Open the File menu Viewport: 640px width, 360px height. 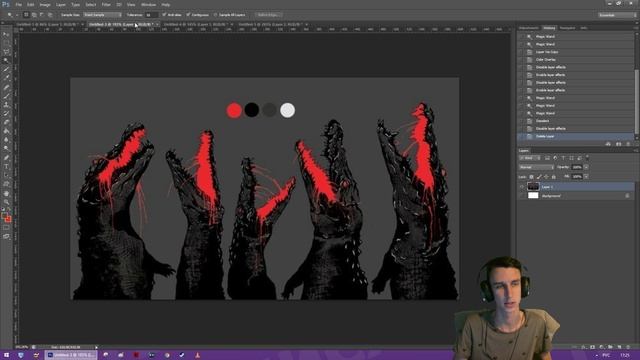[18, 4]
